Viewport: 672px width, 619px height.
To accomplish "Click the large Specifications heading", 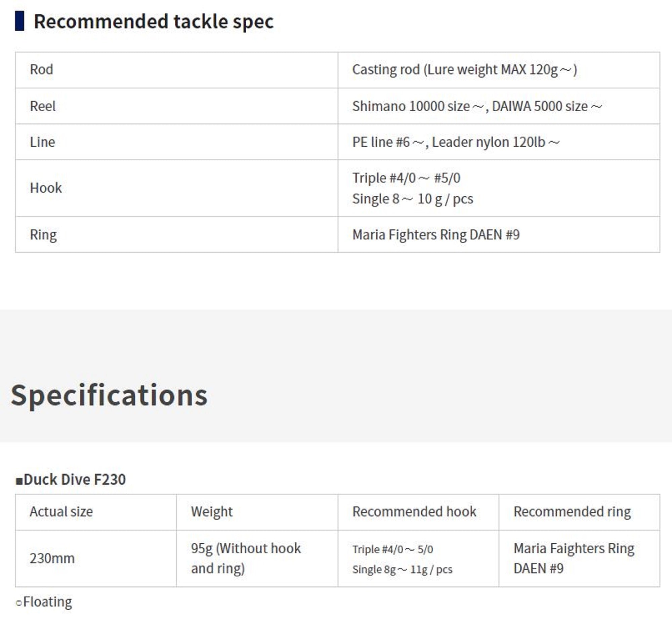I will click(109, 395).
